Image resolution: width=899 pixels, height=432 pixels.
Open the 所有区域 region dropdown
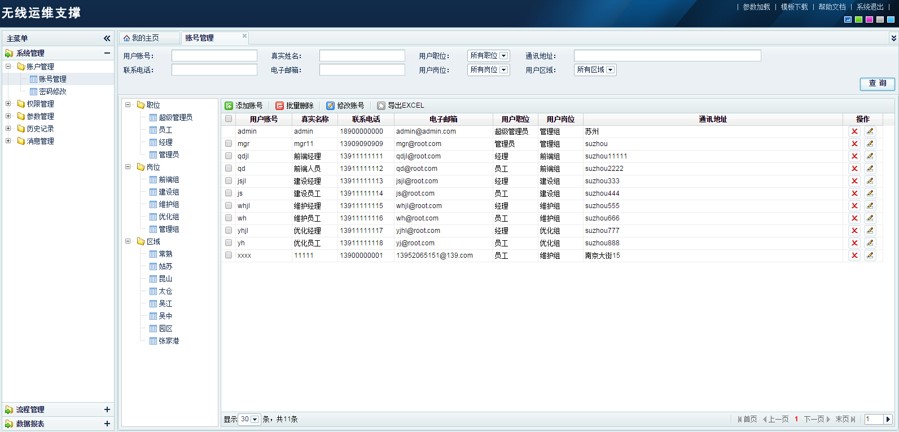(595, 69)
